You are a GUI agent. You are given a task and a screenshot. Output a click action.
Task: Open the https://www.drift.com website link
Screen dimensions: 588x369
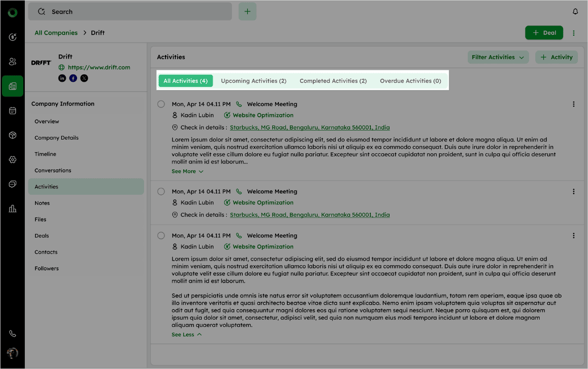pos(99,68)
